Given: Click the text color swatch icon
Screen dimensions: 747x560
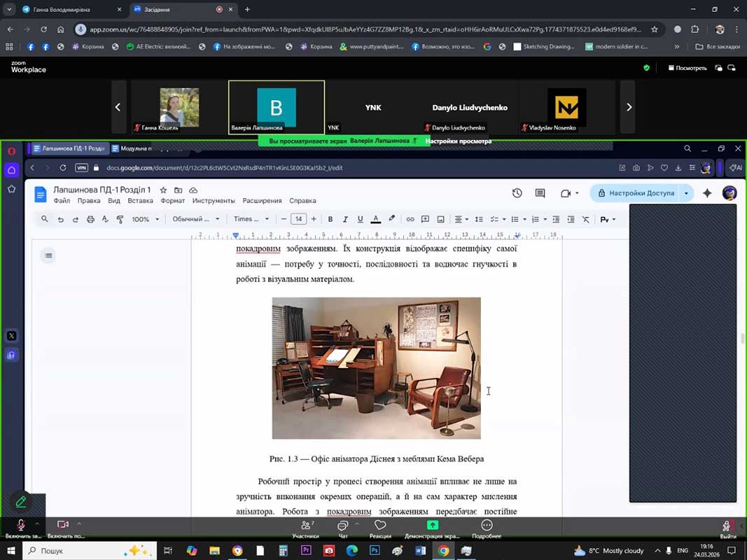Looking at the screenshot, I should [x=376, y=219].
